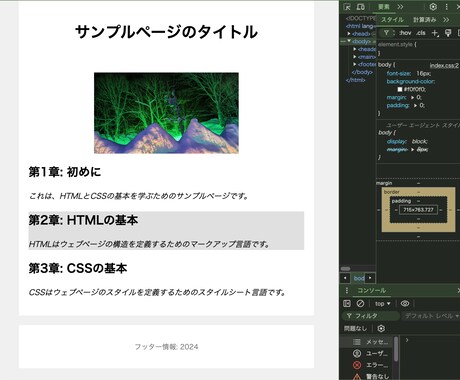Click the サンプルページのタイトル page heading
460x380 pixels.
point(166,32)
